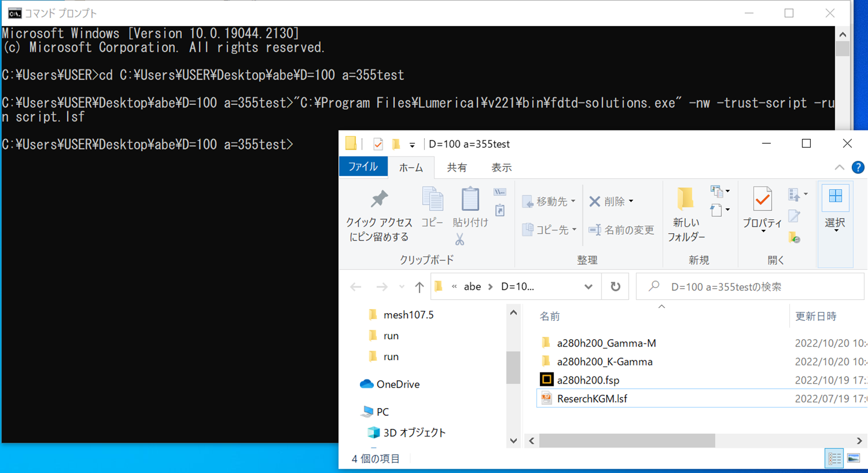Click the search box for D=100 a=355test
Viewport: 868px width, 473px height.
pyautogui.click(x=750, y=286)
